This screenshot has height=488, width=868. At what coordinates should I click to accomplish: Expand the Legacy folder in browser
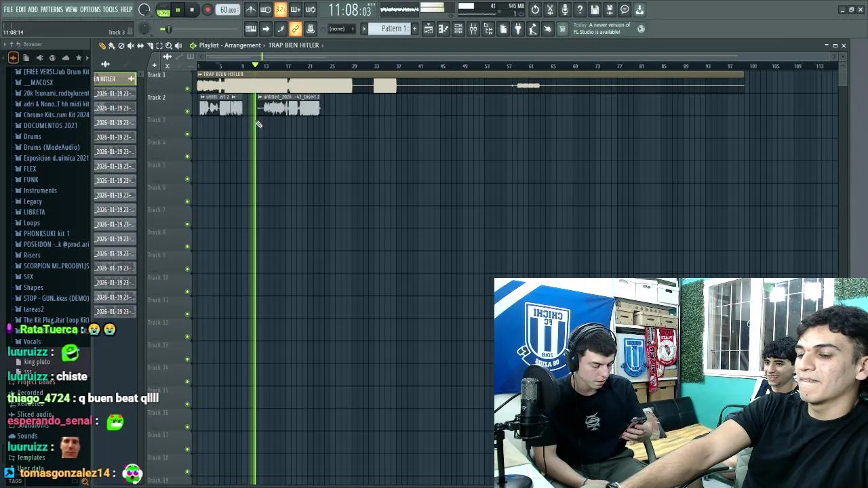[x=33, y=201]
